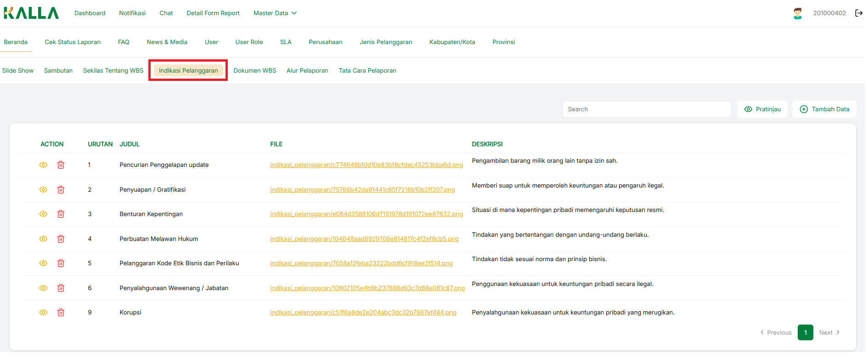Open the Korupsi png file link
The width and height of the screenshot is (868, 360).
(363, 313)
